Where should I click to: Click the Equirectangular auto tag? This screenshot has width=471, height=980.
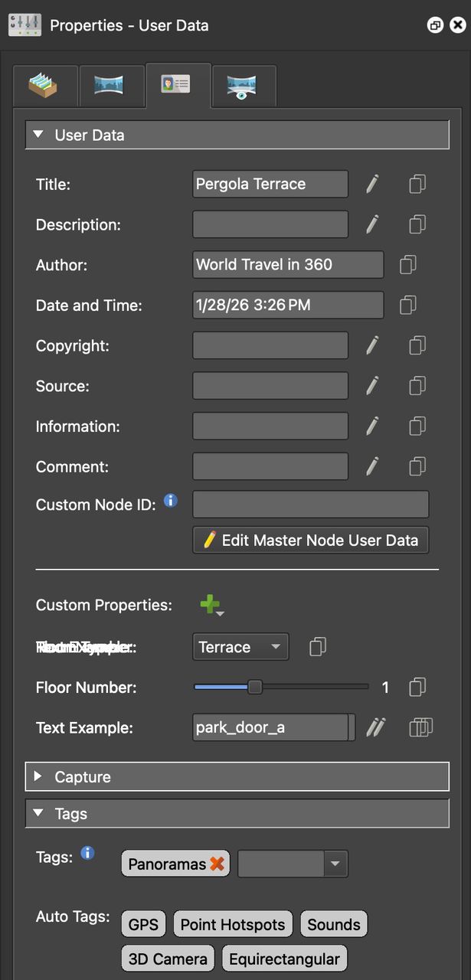pyautogui.click(x=284, y=959)
